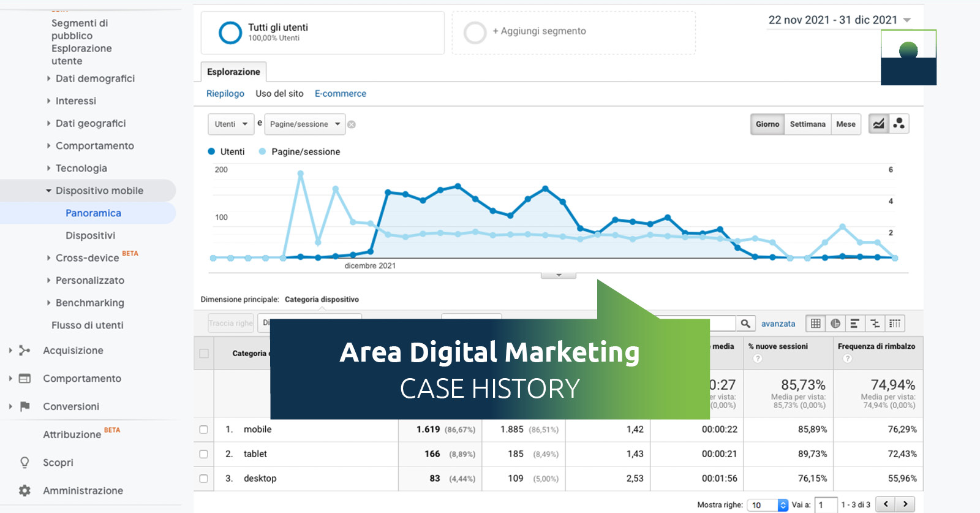Click the empty Aggiungi segmento circle
Image resolution: width=980 pixels, height=513 pixels.
pos(475,32)
